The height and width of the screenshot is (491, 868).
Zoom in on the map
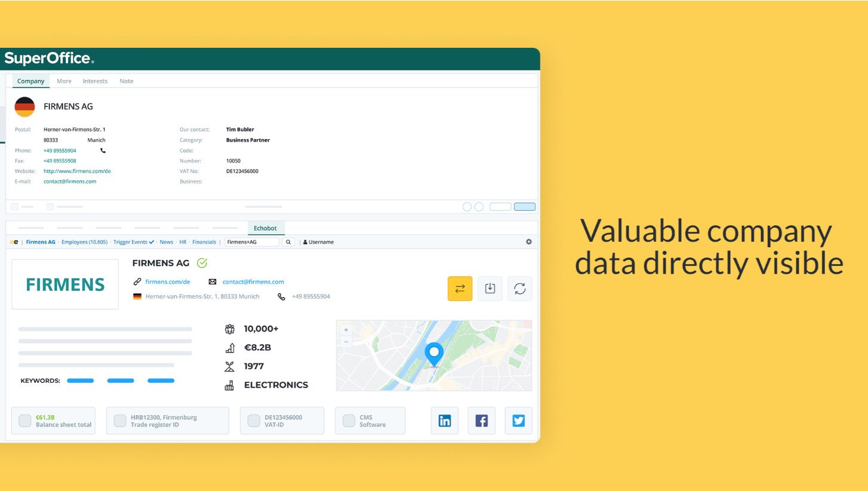click(x=346, y=330)
